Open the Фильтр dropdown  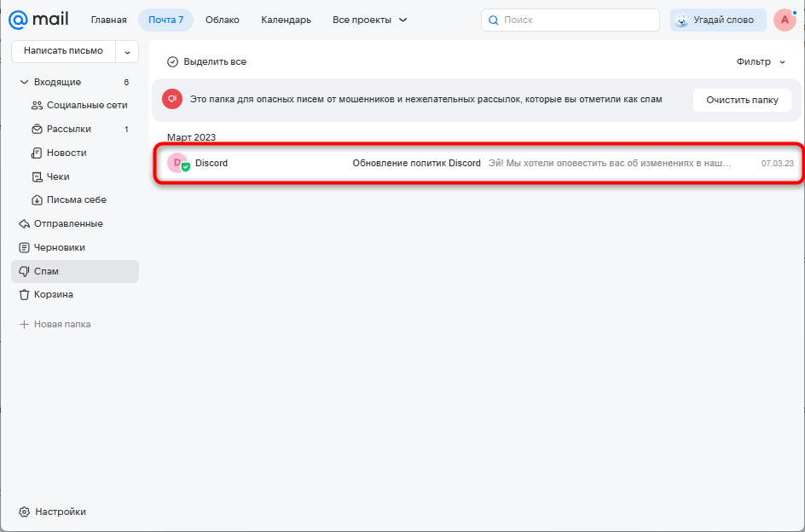click(x=761, y=61)
